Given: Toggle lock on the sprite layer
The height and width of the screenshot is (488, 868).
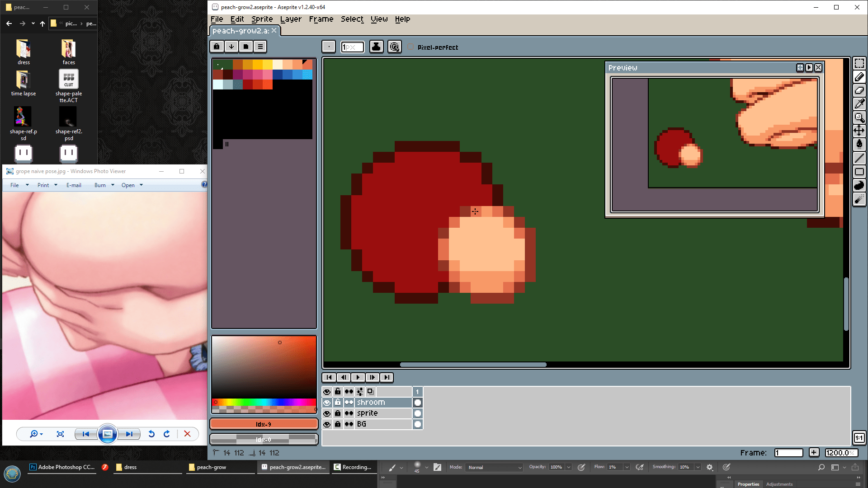Looking at the screenshot, I should pyautogui.click(x=338, y=413).
